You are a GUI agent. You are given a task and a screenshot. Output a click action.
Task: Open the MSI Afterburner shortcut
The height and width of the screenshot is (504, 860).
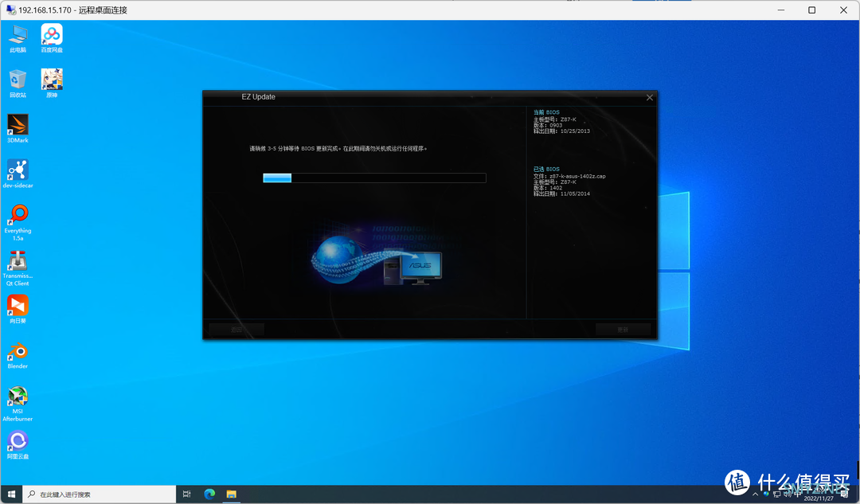(x=18, y=404)
